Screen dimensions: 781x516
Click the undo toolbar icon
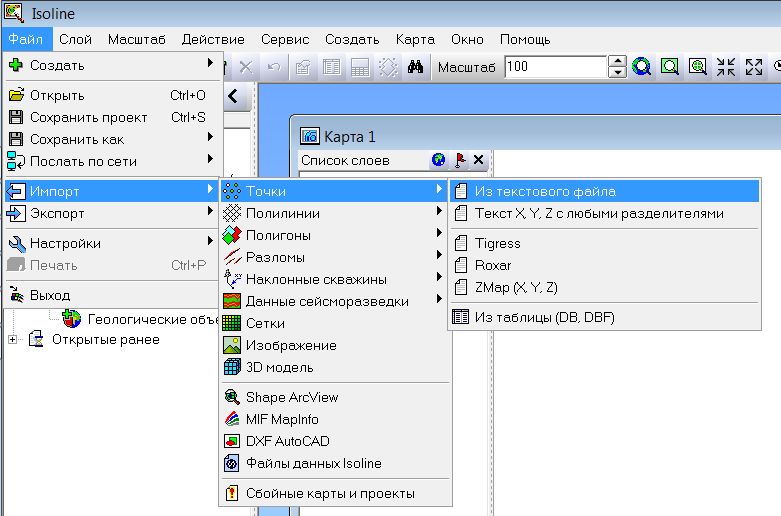click(x=274, y=67)
